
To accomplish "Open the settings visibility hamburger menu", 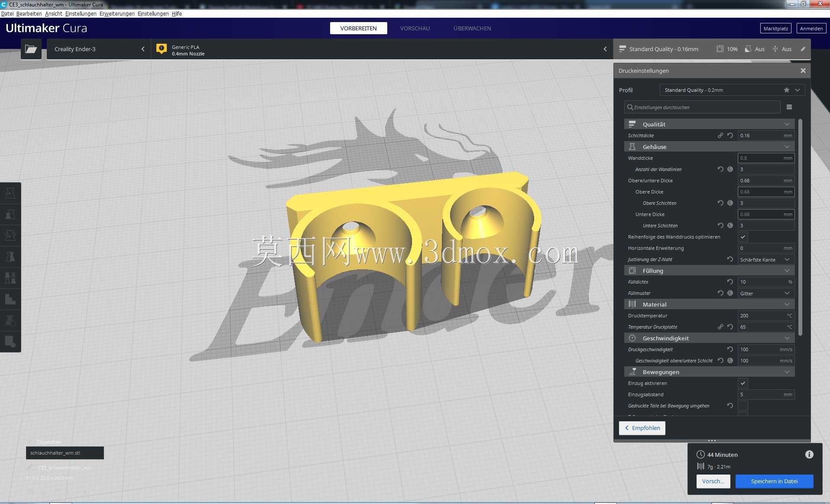I will pos(789,107).
